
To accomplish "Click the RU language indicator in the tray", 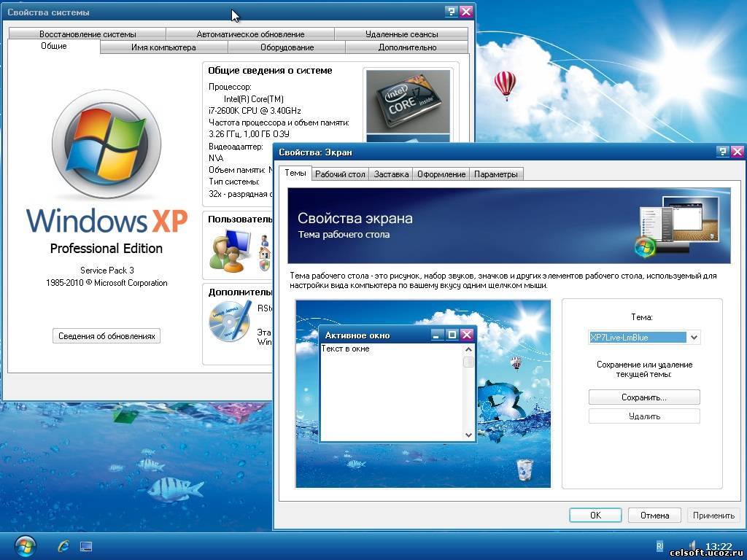I will click(659, 546).
